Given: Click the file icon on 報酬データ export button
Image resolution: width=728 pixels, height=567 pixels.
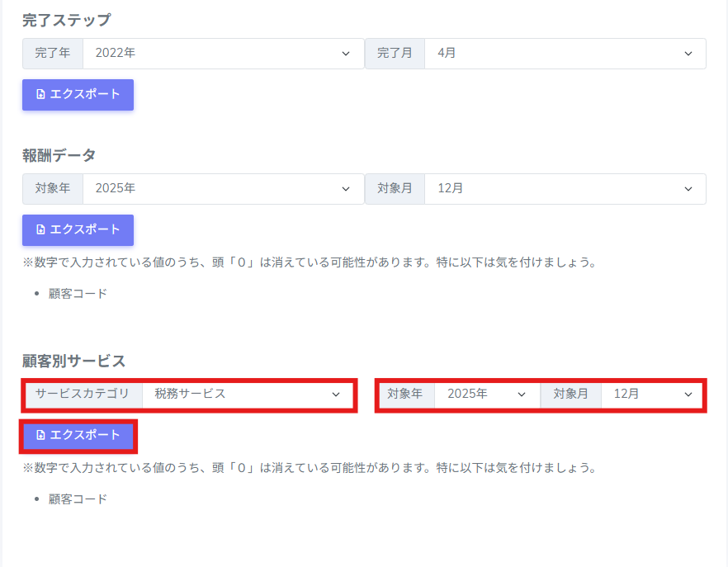Looking at the screenshot, I should [x=40, y=229].
